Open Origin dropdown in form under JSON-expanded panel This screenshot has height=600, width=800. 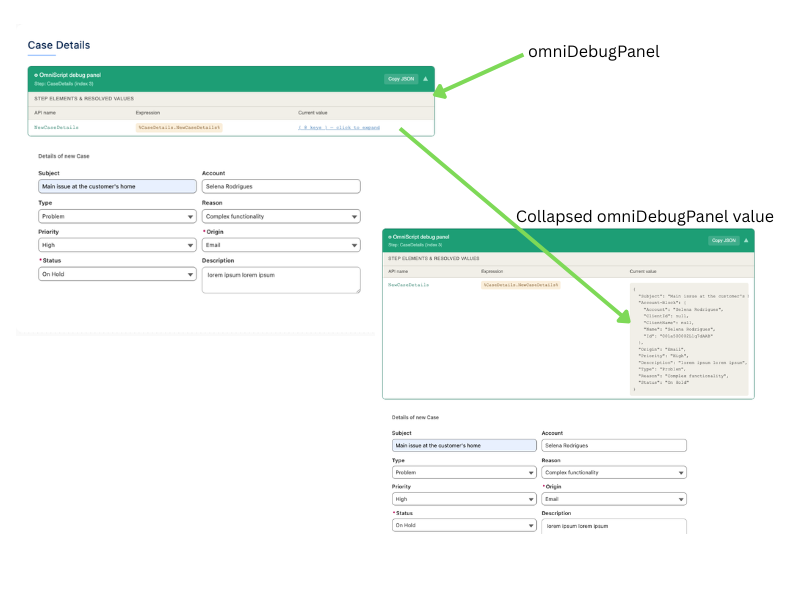pos(614,499)
